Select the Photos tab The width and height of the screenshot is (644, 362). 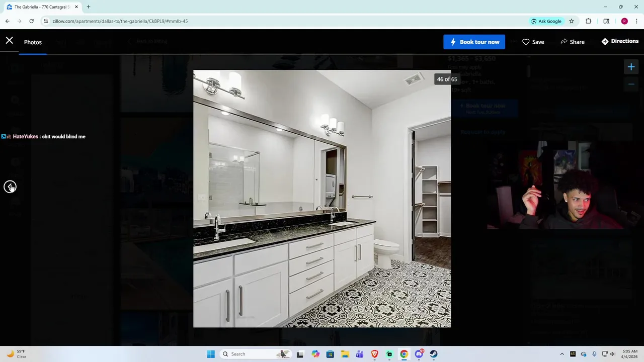33,42
